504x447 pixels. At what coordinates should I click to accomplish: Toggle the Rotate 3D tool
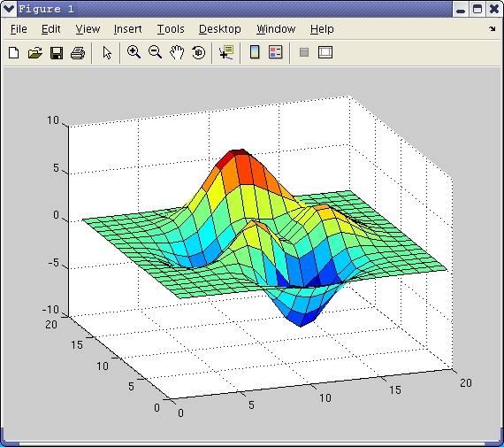pos(198,52)
